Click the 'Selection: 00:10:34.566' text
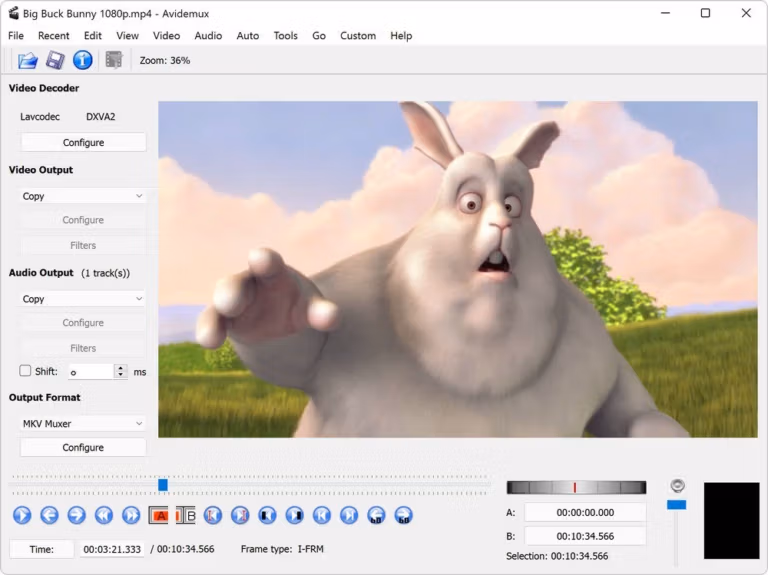 point(557,556)
